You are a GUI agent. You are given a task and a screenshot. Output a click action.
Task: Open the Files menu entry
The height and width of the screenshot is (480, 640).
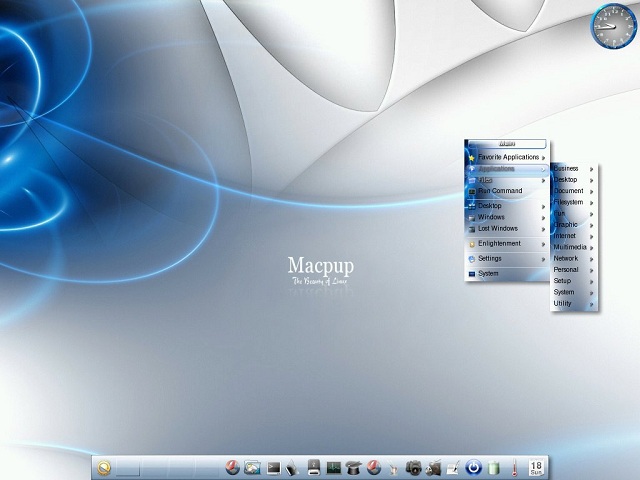(x=507, y=180)
